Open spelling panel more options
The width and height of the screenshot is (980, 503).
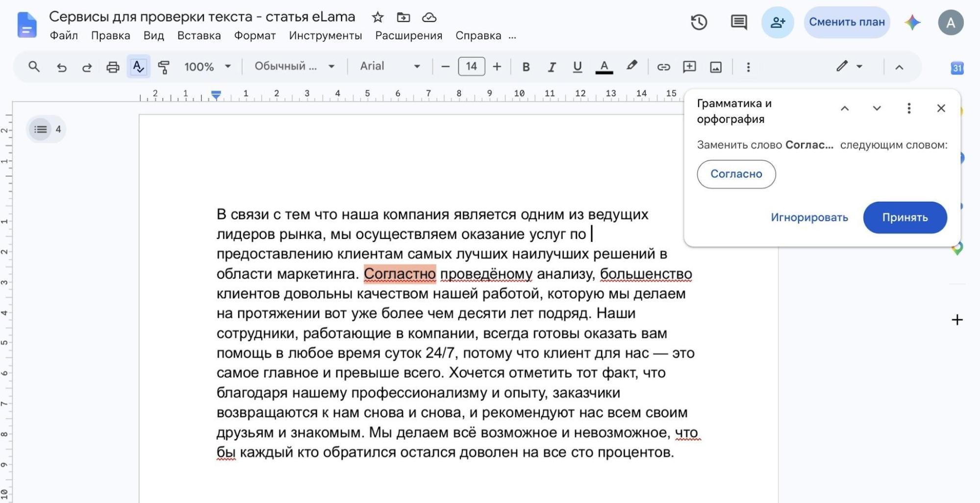pyautogui.click(x=909, y=108)
